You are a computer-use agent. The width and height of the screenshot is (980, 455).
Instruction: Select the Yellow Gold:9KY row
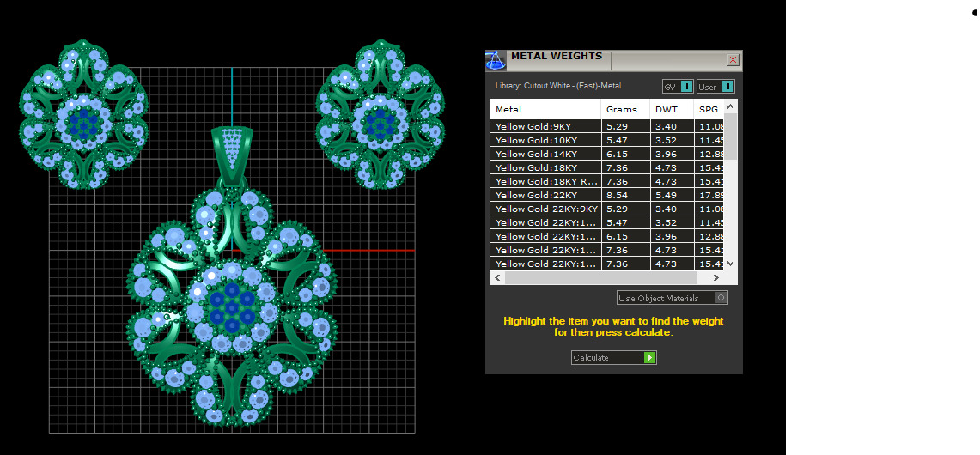pyautogui.click(x=607, y=126)
